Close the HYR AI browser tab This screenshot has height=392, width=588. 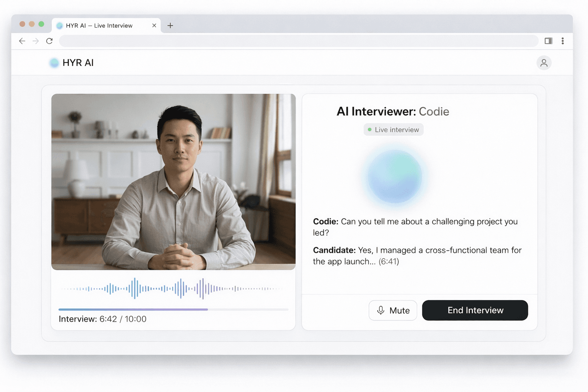(154, 25)
